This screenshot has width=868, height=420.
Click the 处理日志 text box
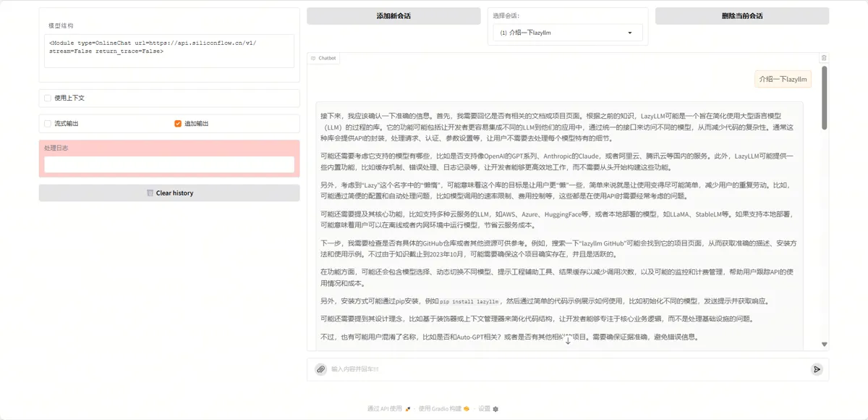(169, 164)
